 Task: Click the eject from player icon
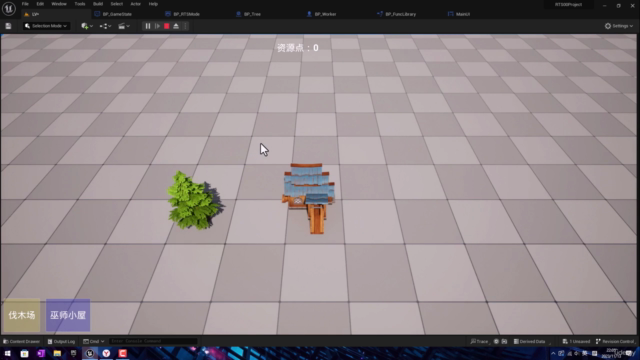[176, 26]
